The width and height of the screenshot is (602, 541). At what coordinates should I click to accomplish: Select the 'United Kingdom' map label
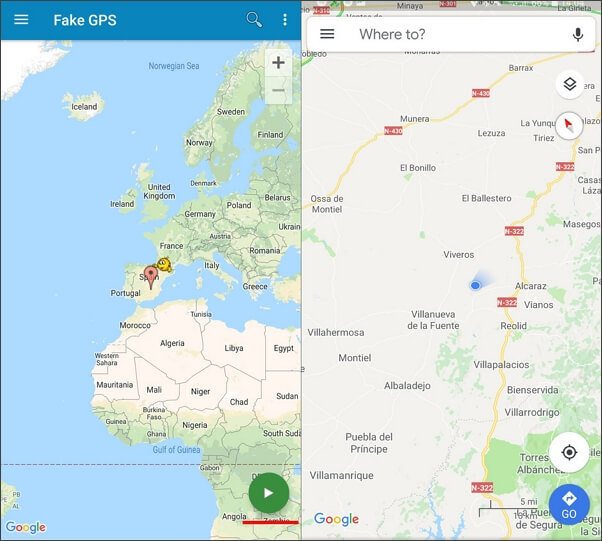tap(159, 191)
